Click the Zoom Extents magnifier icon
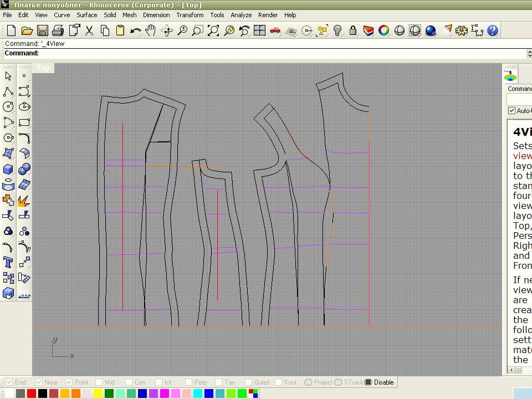Image resolution: width=532 pixels, height=399 pixels. [213, 31]
